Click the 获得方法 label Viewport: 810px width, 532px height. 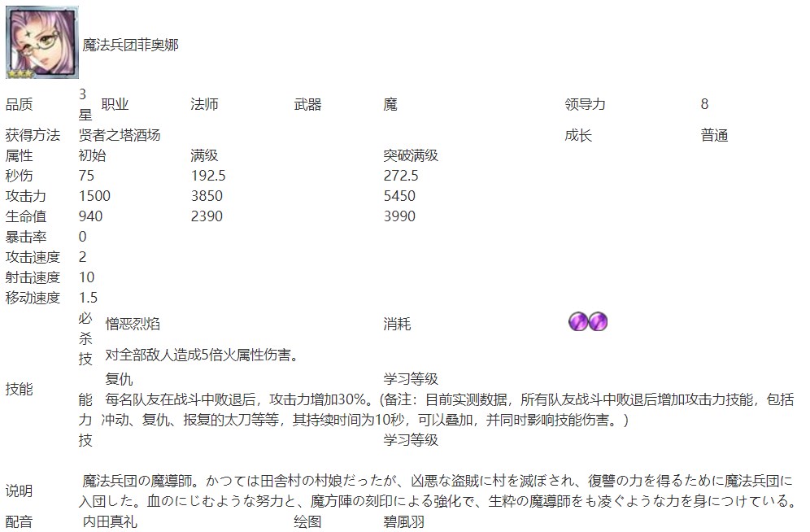coord(33,135)
